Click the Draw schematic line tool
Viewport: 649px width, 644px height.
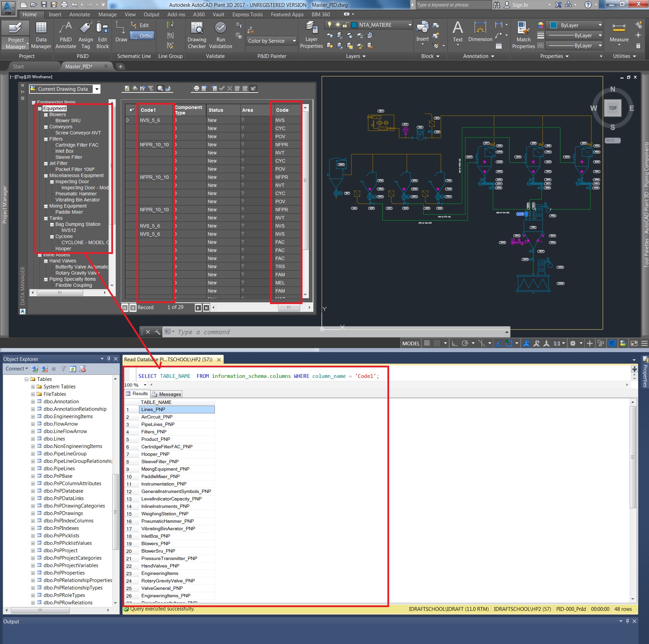tap(121, 32)
